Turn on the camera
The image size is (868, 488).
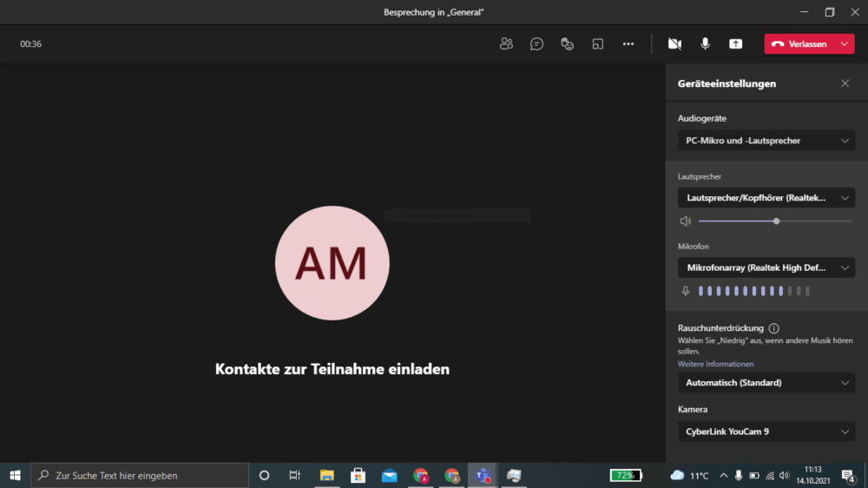point(674,43)
